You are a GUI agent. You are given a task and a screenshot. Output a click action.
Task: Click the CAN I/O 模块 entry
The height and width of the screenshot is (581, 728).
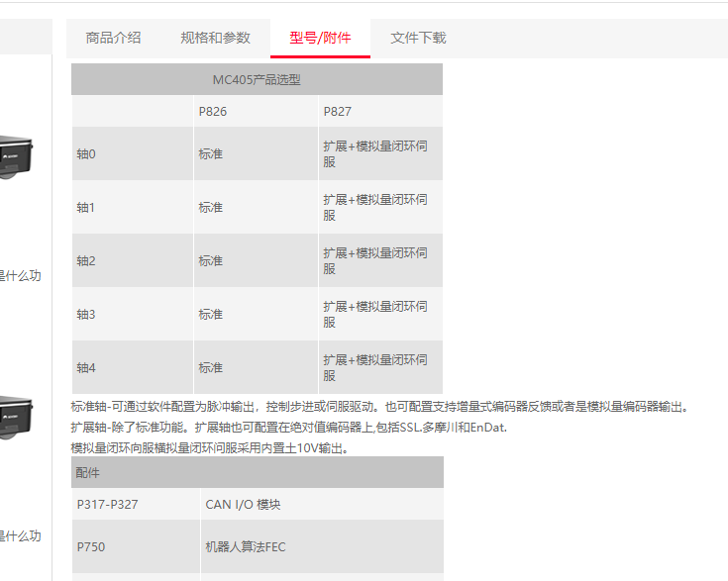[x=243, y=505]
